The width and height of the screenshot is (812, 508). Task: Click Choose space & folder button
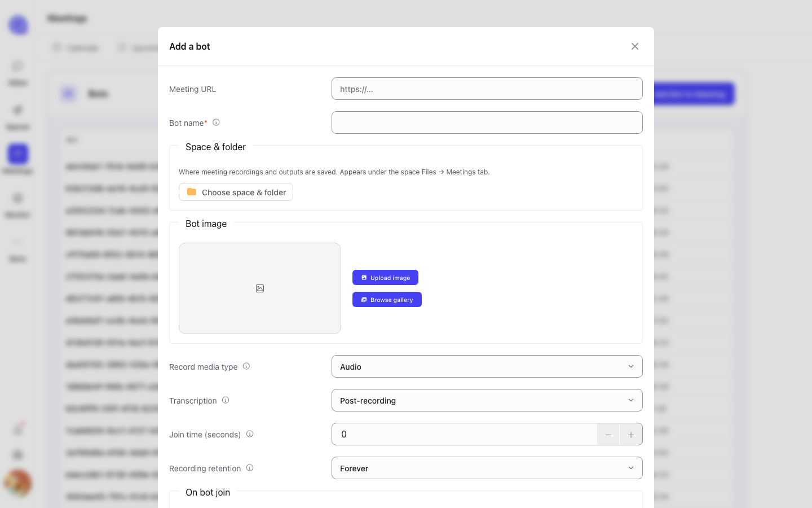(x=236, y=192)
